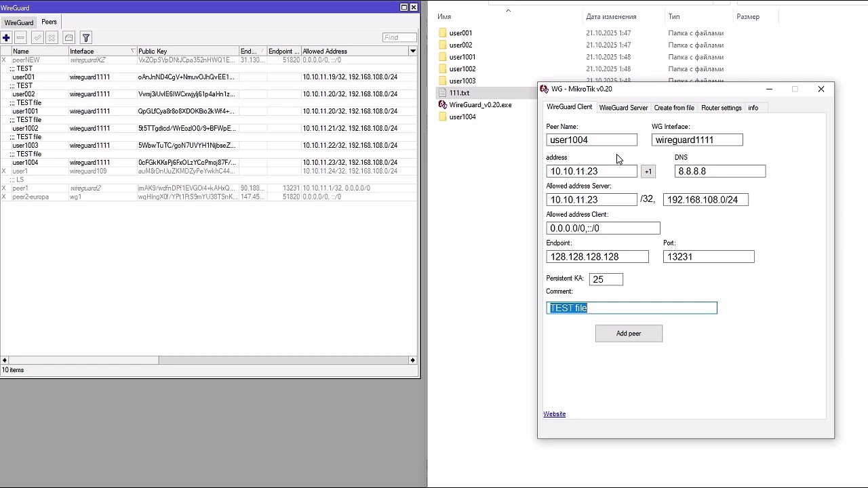Viewport: 868px width, 488px height.
Task: Sort Explorer by Тип column
Action: [x=674, y=17]
